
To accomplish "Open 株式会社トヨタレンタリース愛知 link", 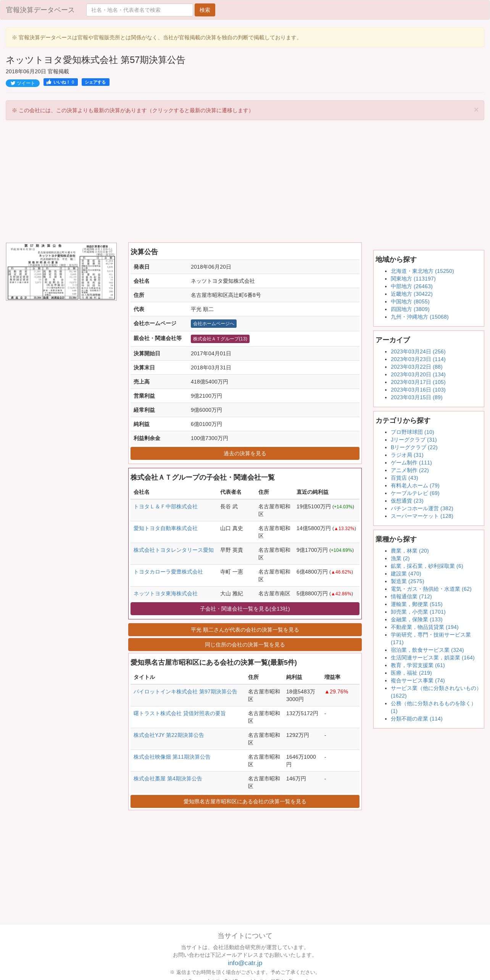I will point(174,550).
